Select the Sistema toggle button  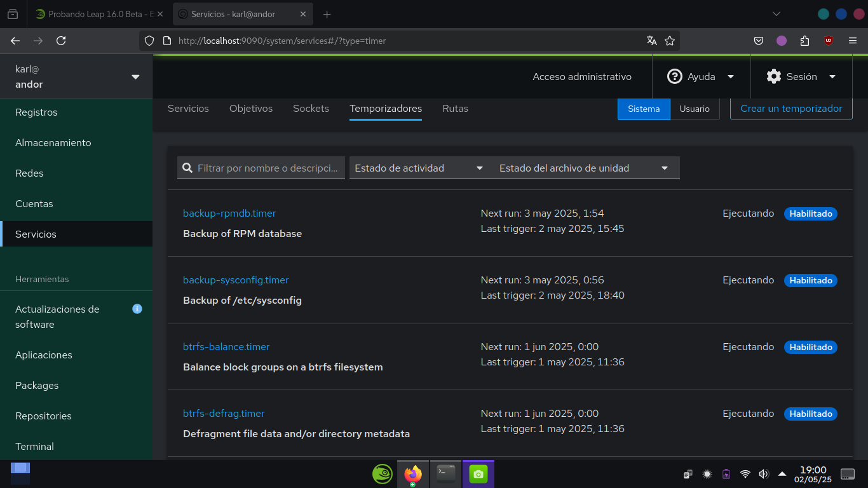click(x=644, y=109)
